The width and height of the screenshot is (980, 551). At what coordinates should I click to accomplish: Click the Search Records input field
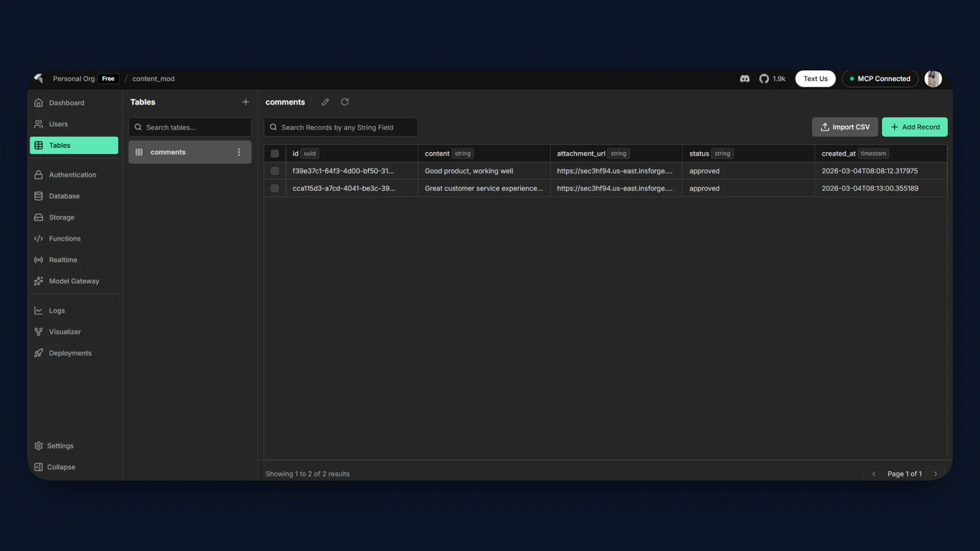click(x=340, y=127)
